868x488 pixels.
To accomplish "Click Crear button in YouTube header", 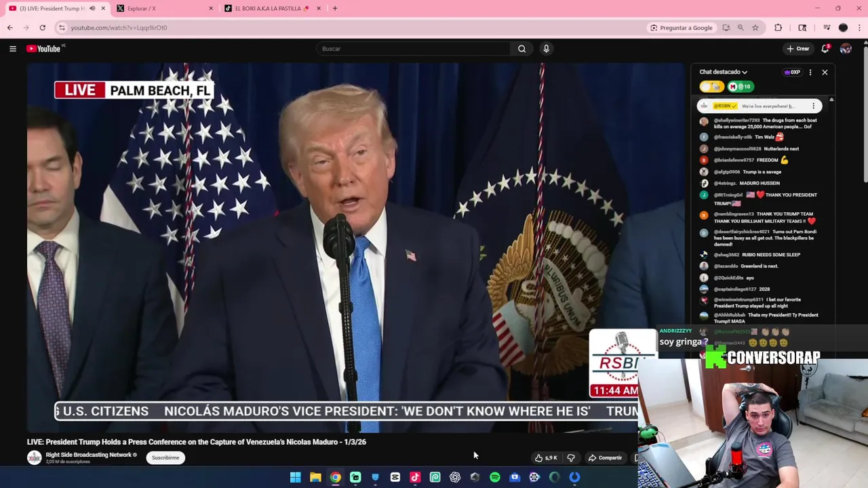I will (x=798, y=49).
